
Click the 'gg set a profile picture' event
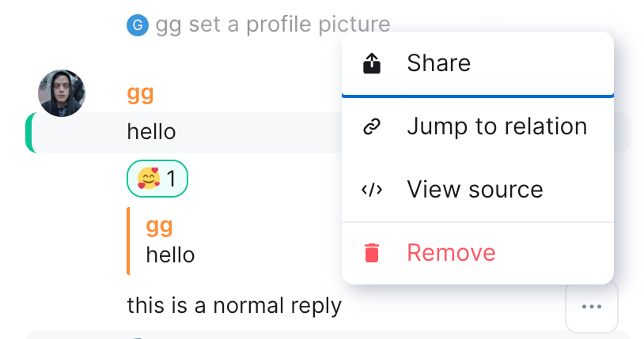(273, 24)
